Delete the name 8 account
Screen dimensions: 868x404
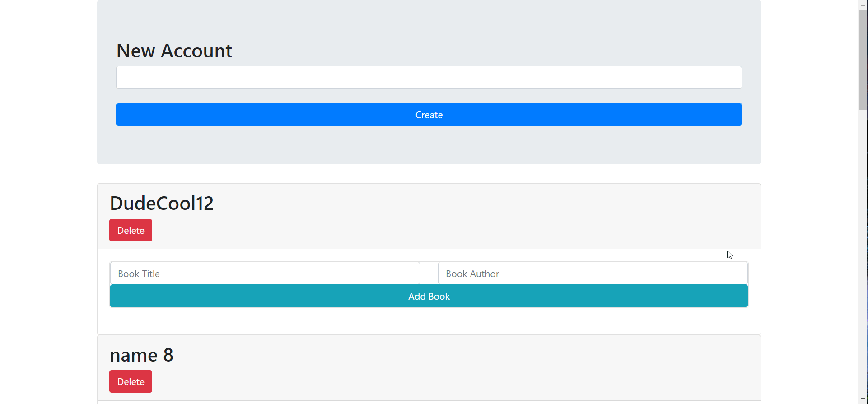coord(131,381)
